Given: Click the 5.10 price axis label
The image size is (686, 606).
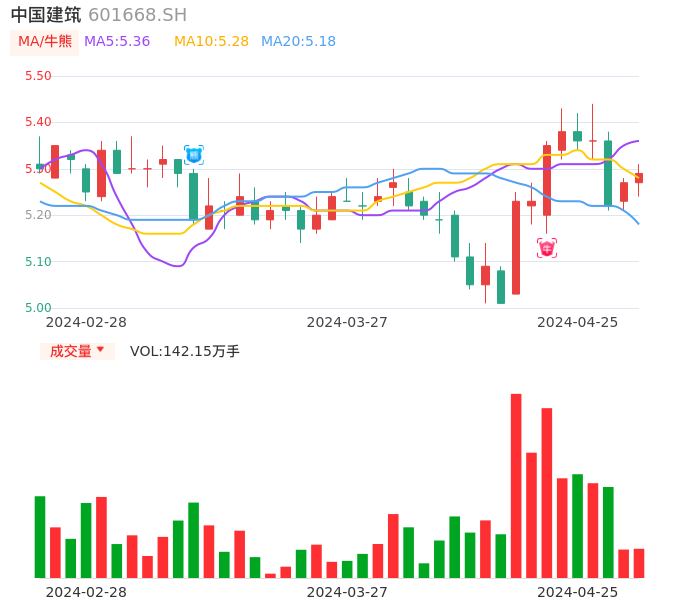Looking at the screenshot, I should (38, 262).
